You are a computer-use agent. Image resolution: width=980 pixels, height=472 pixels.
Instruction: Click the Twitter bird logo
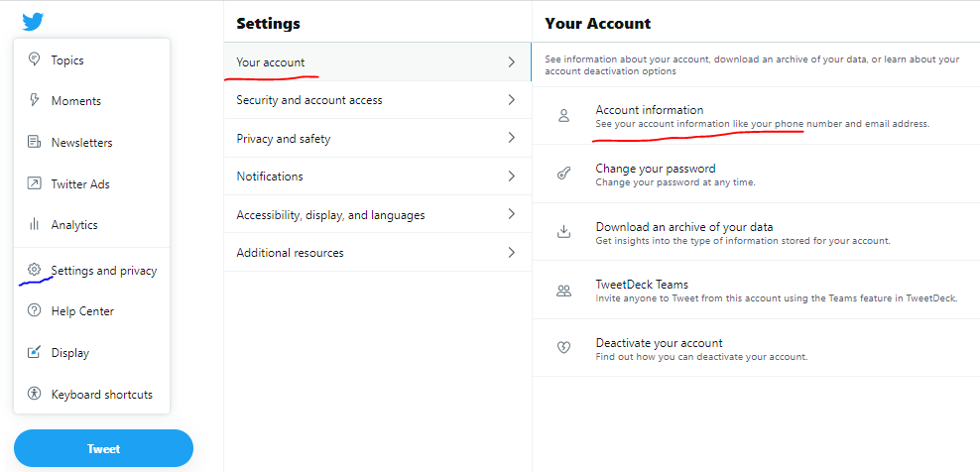pyautogui.click(x=34, y=21)
